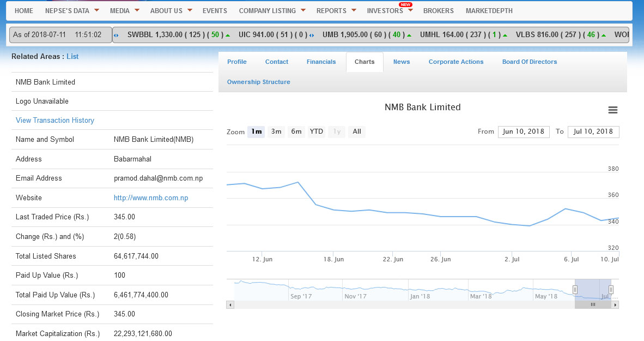Select the YTD zoom range

316,131
